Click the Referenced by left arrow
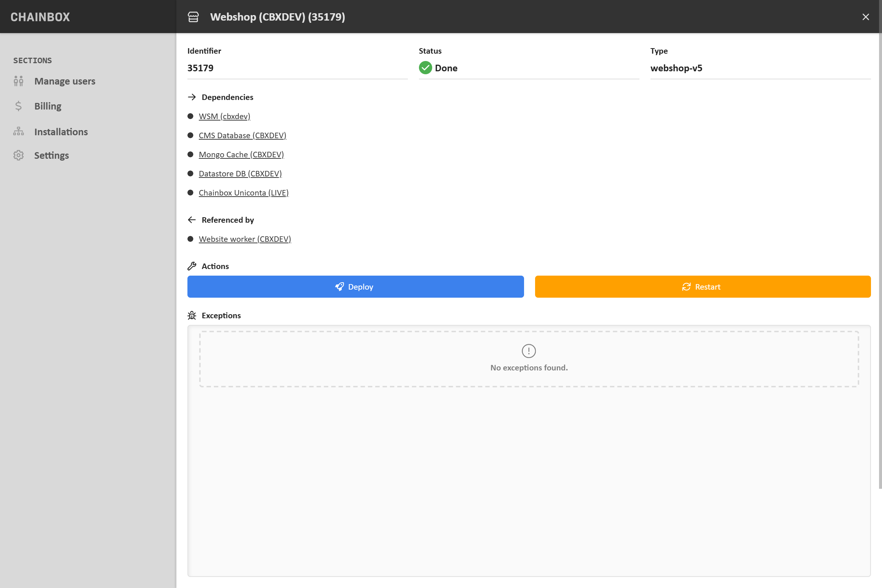882x588 pixels. pos(192,220)
